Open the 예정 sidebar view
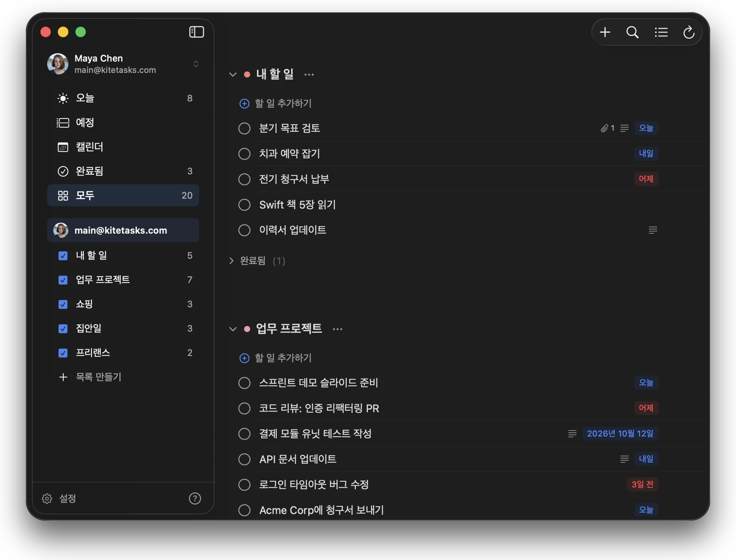Image resolution: width=736 pixels, height=560 pixels. (x=123, y=122)
